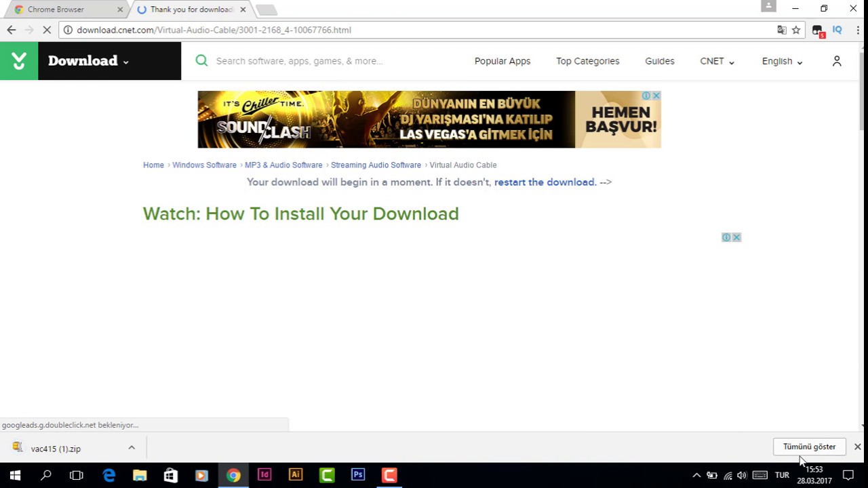Open Windows Start menu
This screenshot has width=868, height=488.
point(15,475)
